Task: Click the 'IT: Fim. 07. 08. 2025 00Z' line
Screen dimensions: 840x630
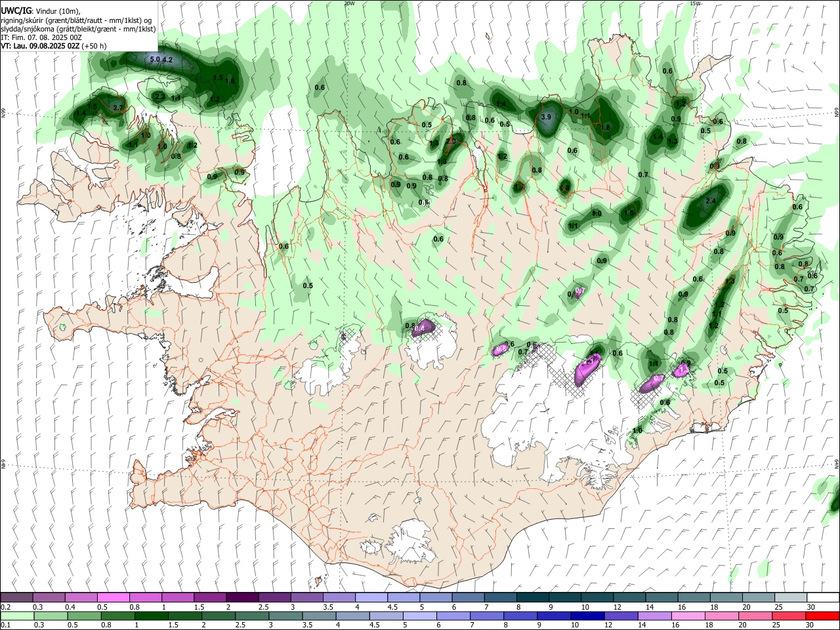Action: click(x=41, y=37)
